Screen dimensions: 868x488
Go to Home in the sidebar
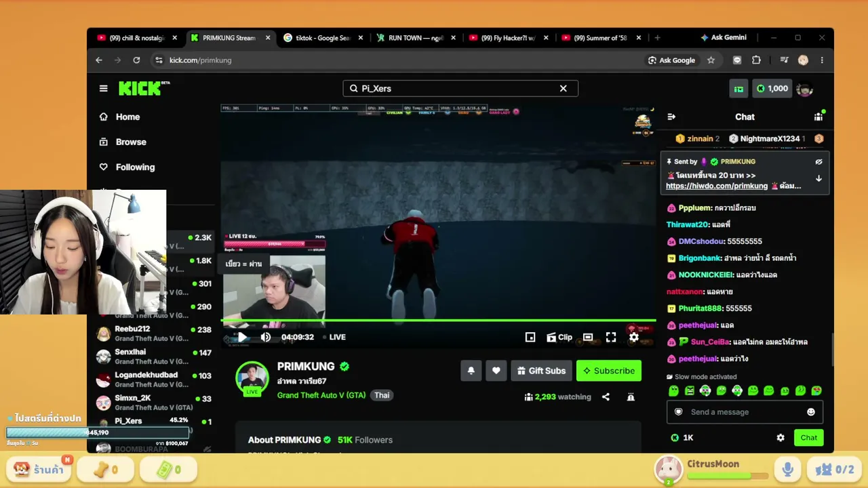pos(127,117)
